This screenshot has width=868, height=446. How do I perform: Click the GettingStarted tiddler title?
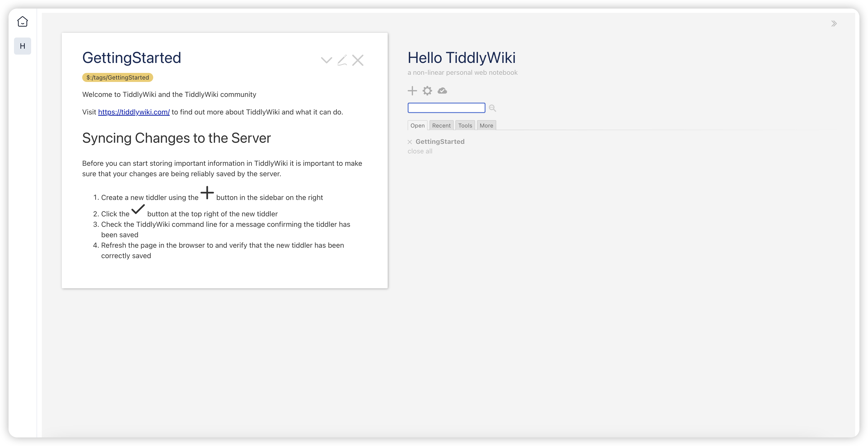132,58
